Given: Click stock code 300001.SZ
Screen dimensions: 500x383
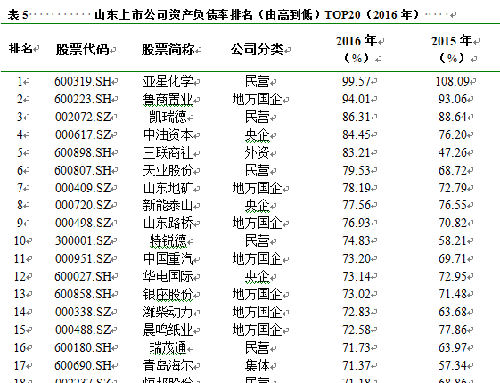Looking at the screenshot, I should (x=83, y=241).
